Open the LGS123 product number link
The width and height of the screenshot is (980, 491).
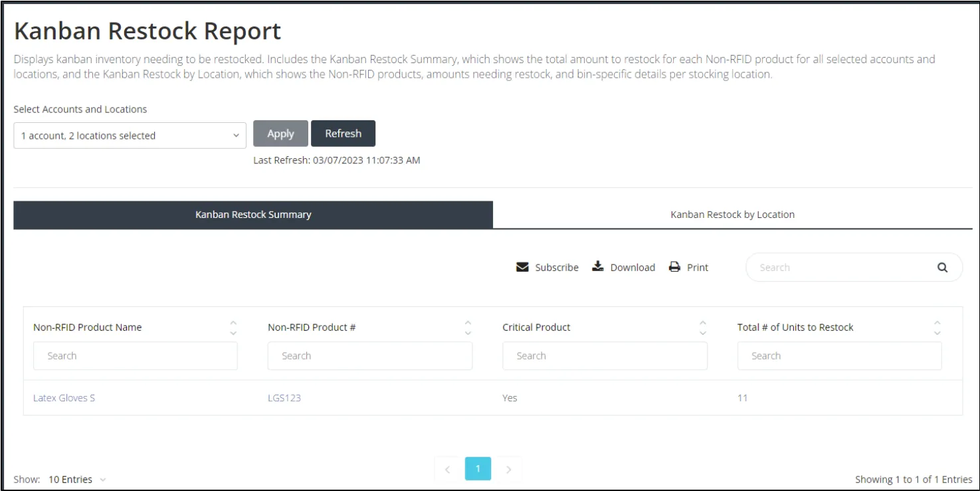click(284, 398)
